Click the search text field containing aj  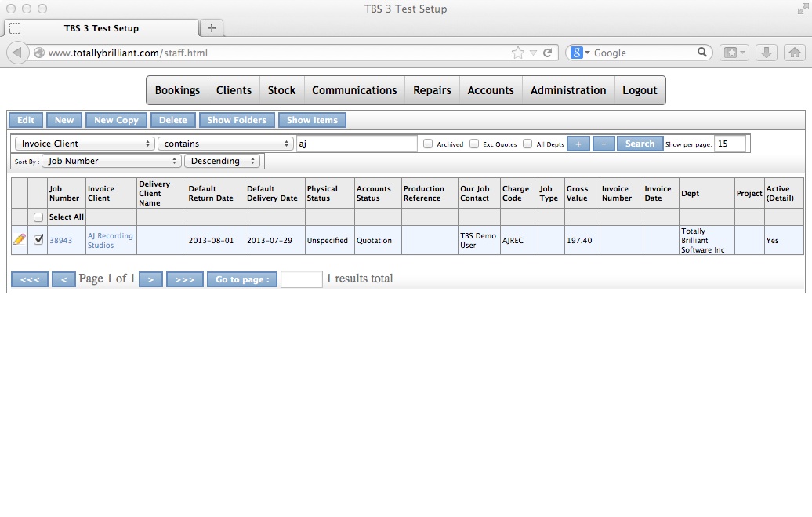pyautogui.click(x=357, y=144)
